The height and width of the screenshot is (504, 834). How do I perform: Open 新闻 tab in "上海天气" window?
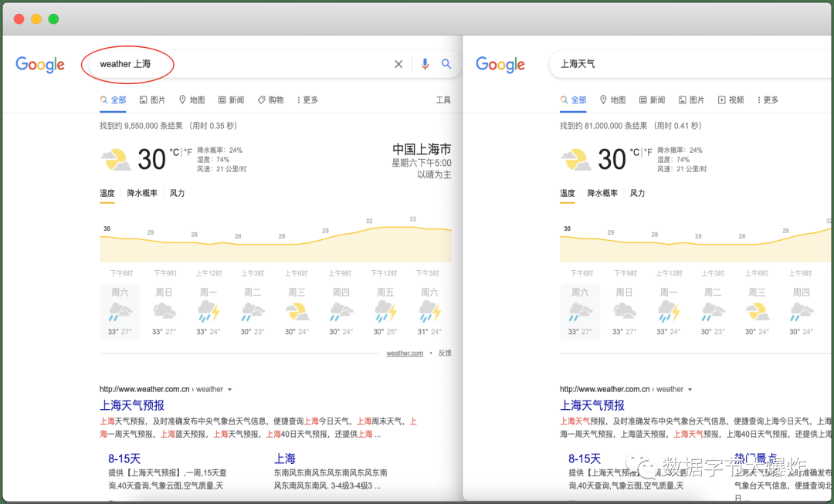(652, 100)
